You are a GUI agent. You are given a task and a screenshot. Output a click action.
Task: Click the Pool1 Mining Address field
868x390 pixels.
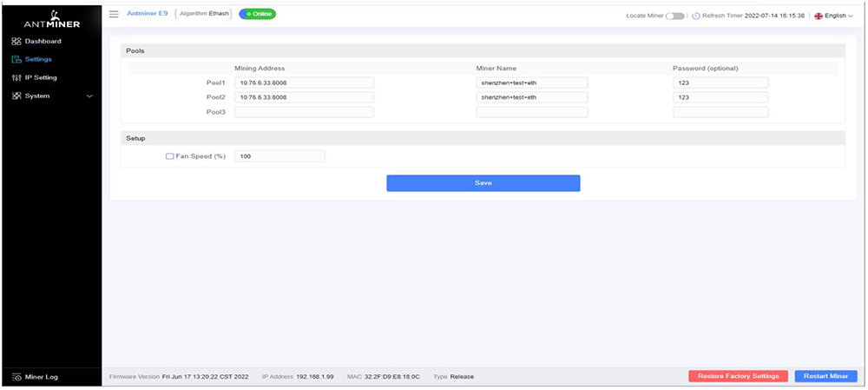click(304, 83)
